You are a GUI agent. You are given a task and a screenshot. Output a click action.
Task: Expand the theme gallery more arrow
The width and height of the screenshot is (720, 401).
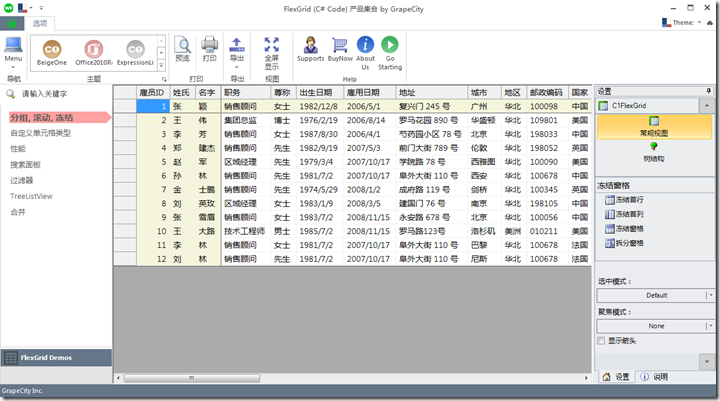click(161, 66)
